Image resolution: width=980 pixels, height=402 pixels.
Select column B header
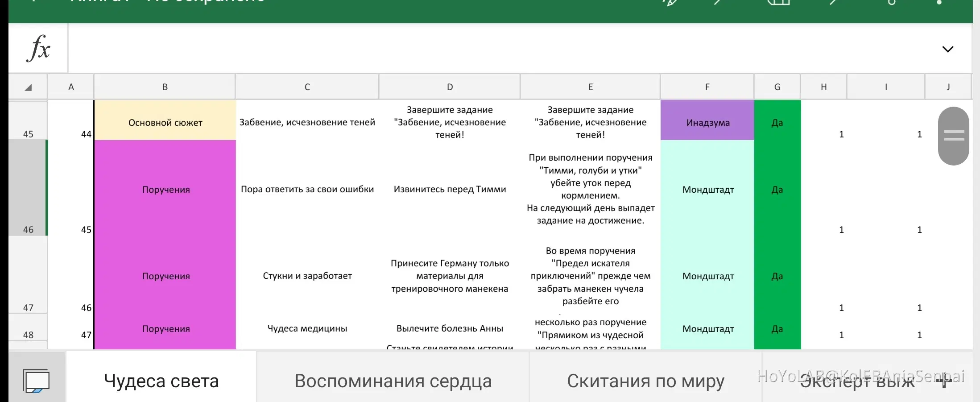(165, 87)
